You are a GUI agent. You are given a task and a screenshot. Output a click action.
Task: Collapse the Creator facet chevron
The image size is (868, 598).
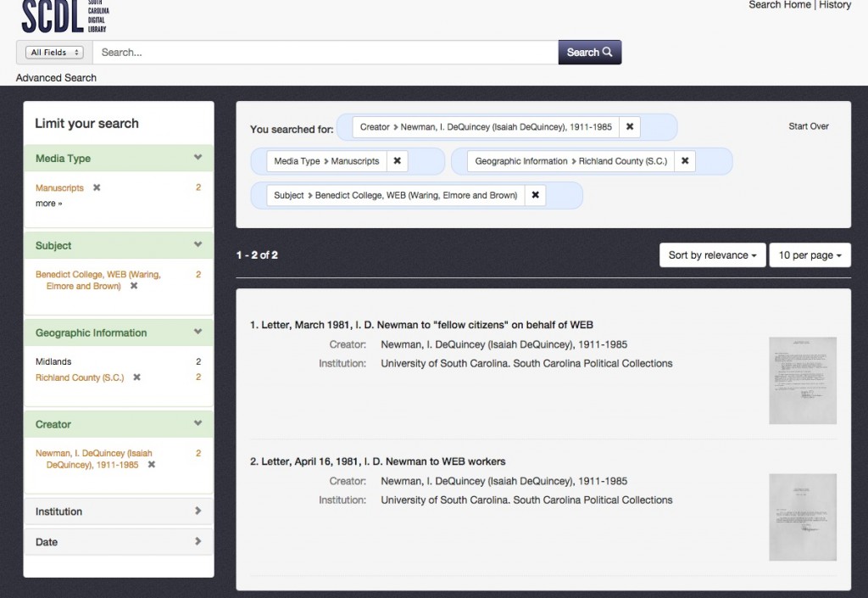pos(198,423)
